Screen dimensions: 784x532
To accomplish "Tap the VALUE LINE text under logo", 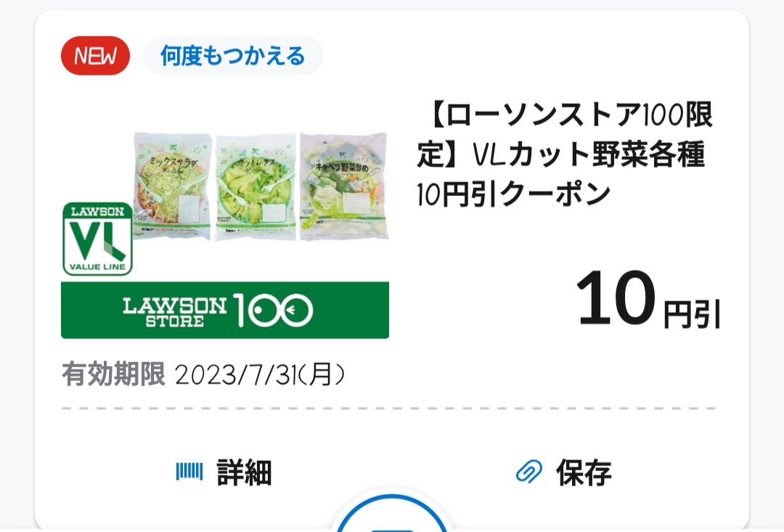I will coord(97,268).
